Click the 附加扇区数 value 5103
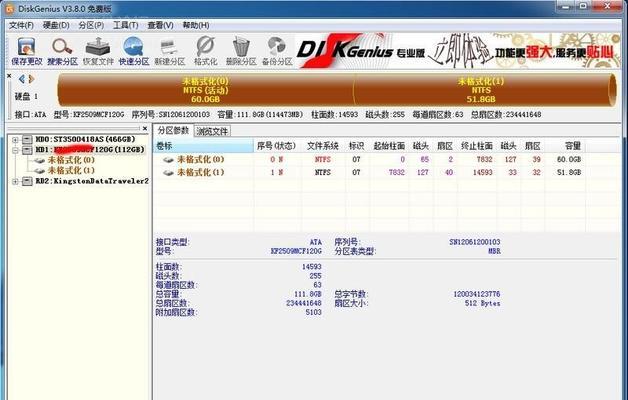 [314, 312]
